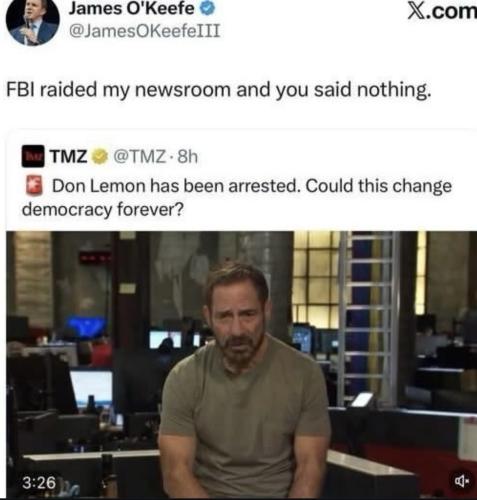Click TMZ's small square profile logo
Screen dimensions: 477x500
[x=33, y=156]
